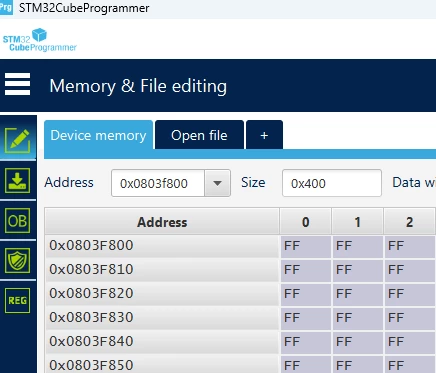Click FF cell column 2 row 0x0803F810

(x=410, y=270)
